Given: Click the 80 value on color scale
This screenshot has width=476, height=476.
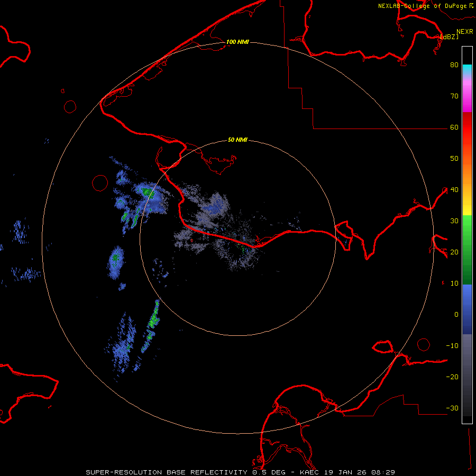Looking at the screenshot, I should 454,65.
